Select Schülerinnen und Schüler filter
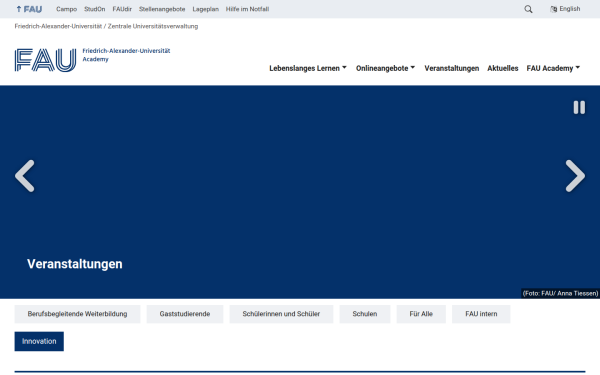This screenshot has height=375, width=600. click(281, 314)
